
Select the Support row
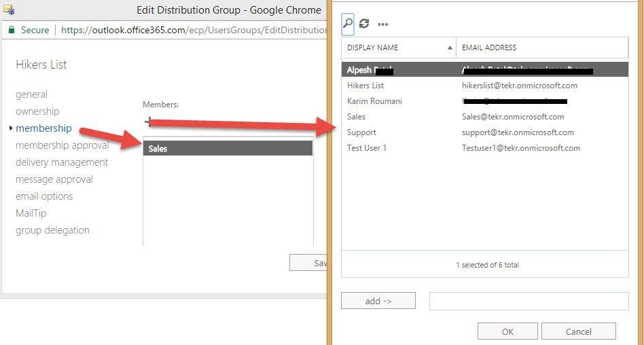point(484,132)
